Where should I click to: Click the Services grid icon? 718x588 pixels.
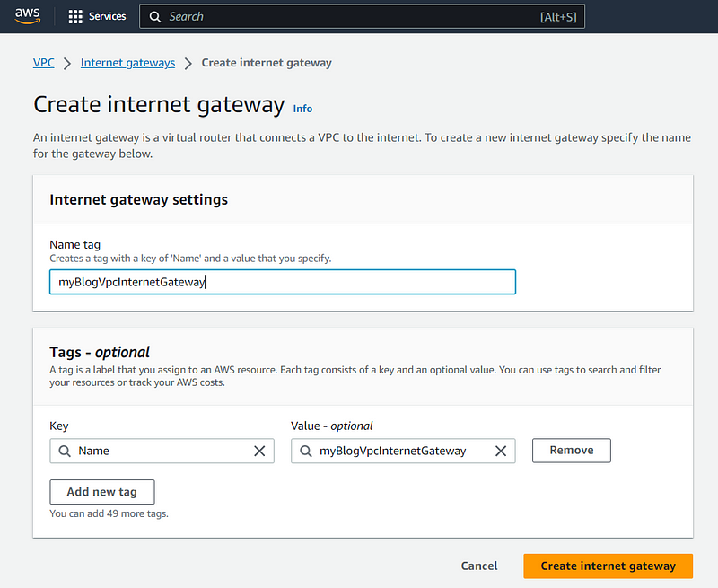pyautogui.click(x=75, y=16)
